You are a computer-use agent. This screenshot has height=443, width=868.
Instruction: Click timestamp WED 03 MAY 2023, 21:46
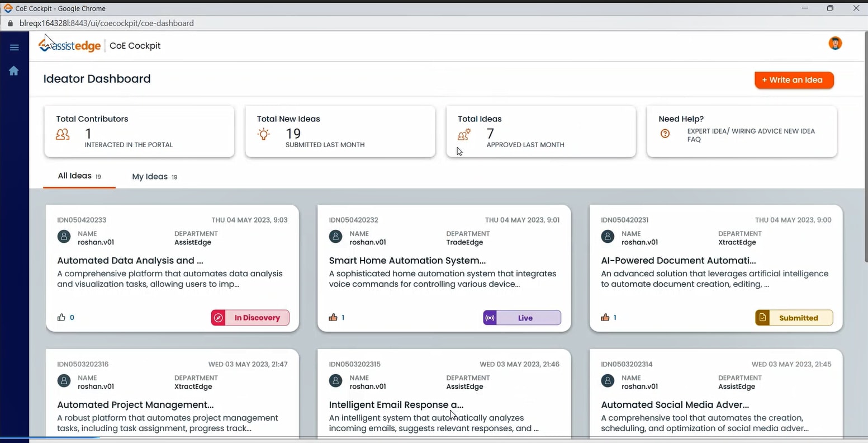click(x=520, y=364)
